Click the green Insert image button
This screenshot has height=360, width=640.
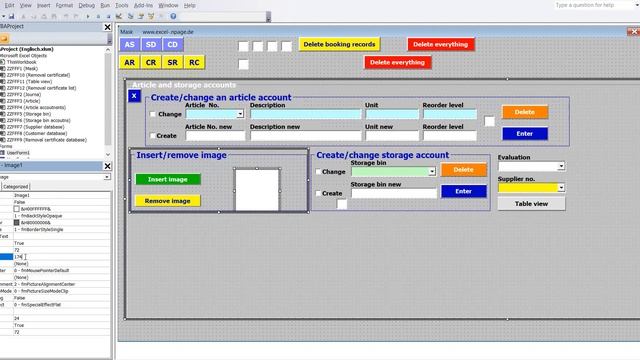click(168, 179)
